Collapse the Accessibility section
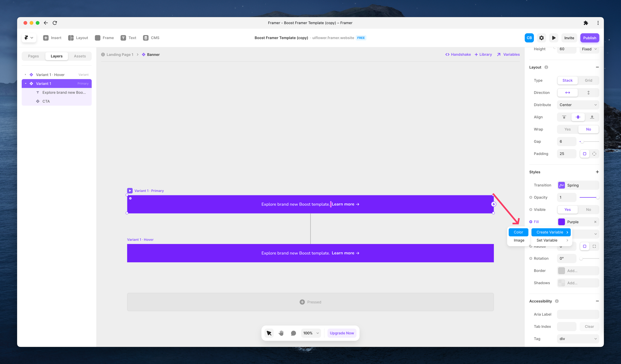The height and width of the screenshot is (364, 621). (597, 301)
